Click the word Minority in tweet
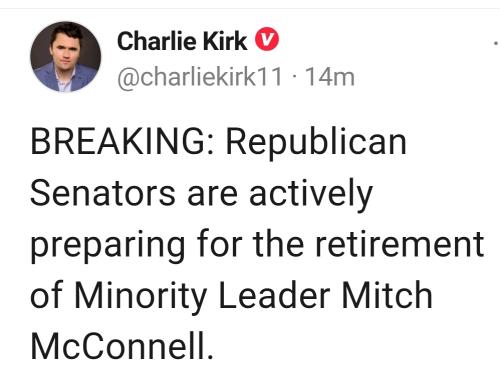The image size is (500, 381). point(140,297)
